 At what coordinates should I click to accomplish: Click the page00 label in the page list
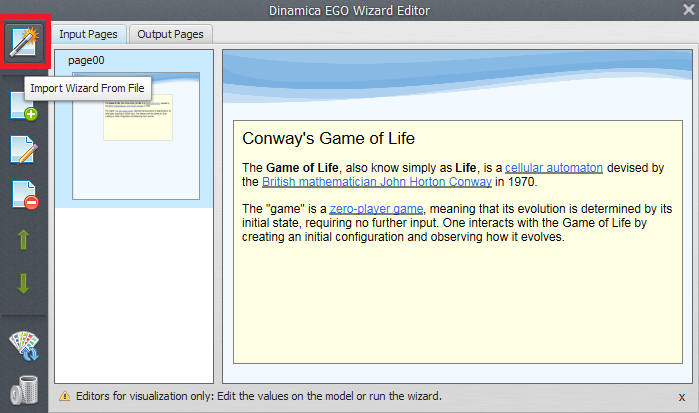tap(86, 61)
